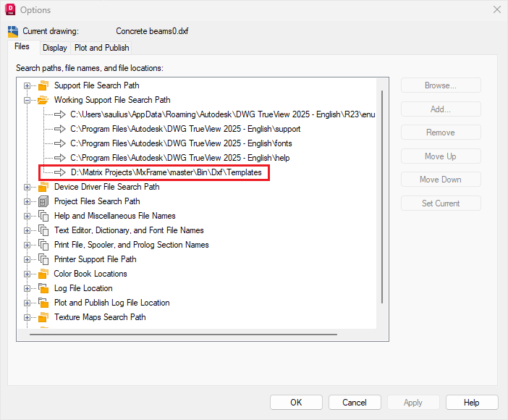The height and width of the screenshot is (420, 508).
Task: Click the Move Up button
Action: [441, 156]
